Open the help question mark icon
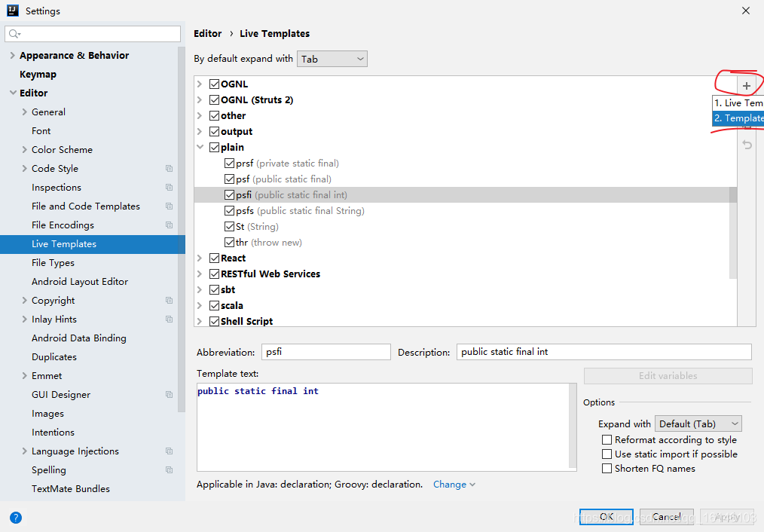The width and height of the screenshot is (764, 532). (x=16, y=518)
